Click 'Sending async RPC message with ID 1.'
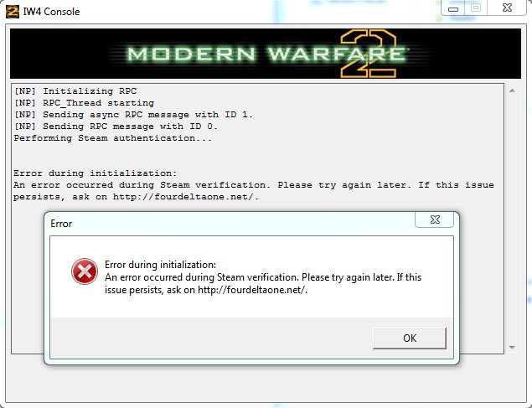Viewport: 532px width, 408px height. point(147,115)
